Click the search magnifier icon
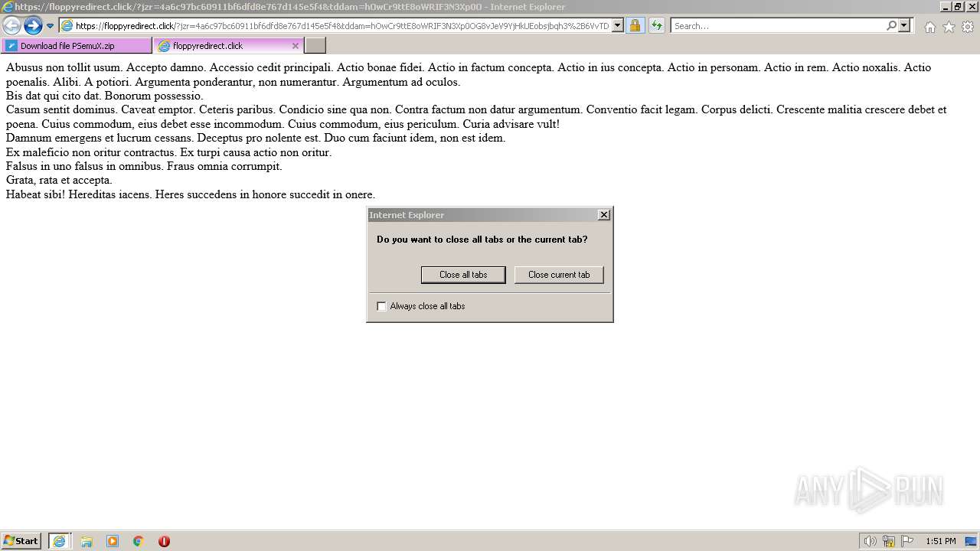 click(x=891, y=26)
